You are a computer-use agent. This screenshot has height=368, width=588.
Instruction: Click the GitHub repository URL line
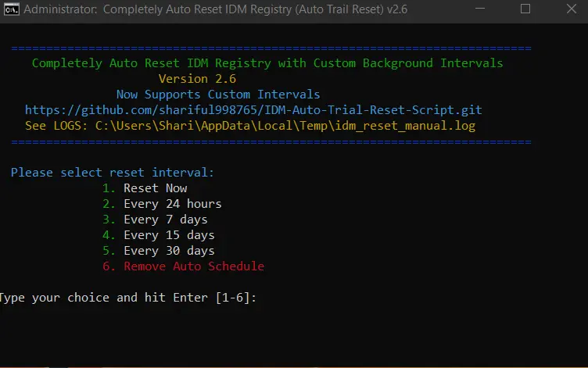pos(253,110)
